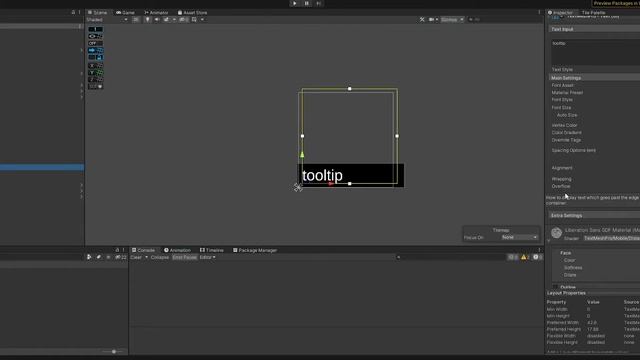Click the Step frame button

[x=318, y=3]
